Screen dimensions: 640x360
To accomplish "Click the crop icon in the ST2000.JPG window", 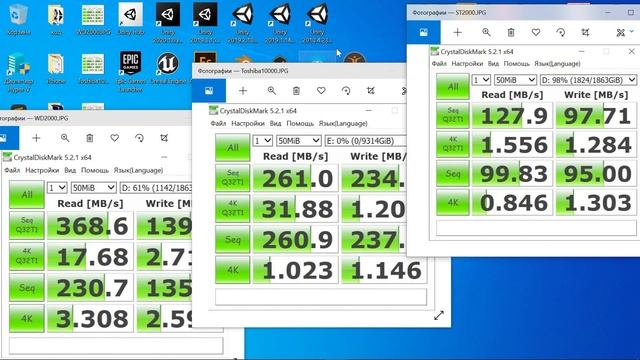I will 585,32.
